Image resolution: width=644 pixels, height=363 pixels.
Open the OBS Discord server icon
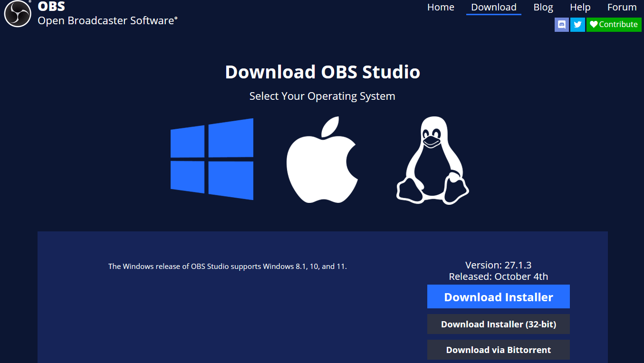[x=561, y=25]
